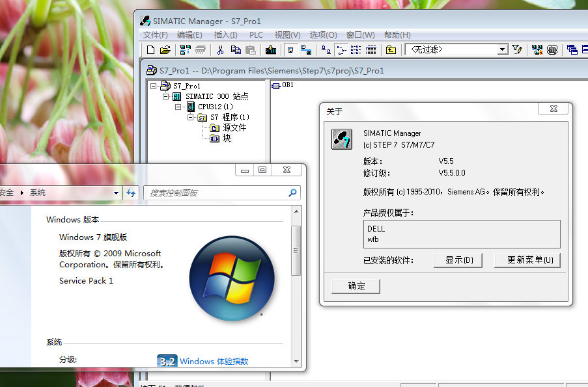The image size is (588, 387).
Task: Click the Cut scissors icon
Action: click(x=220, y=49)
